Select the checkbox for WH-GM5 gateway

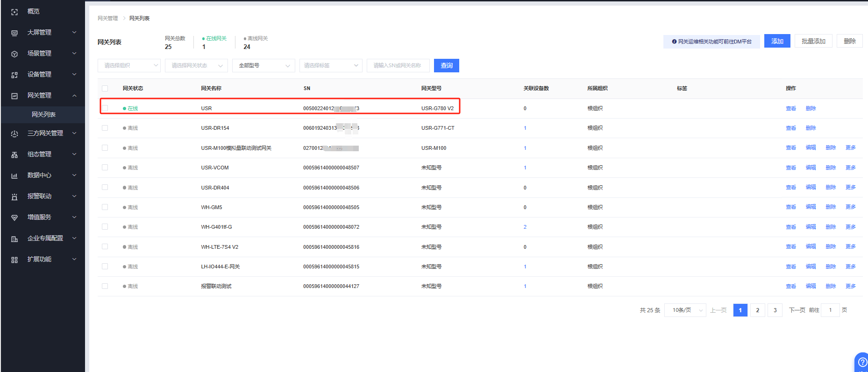[x=105, y=207]
